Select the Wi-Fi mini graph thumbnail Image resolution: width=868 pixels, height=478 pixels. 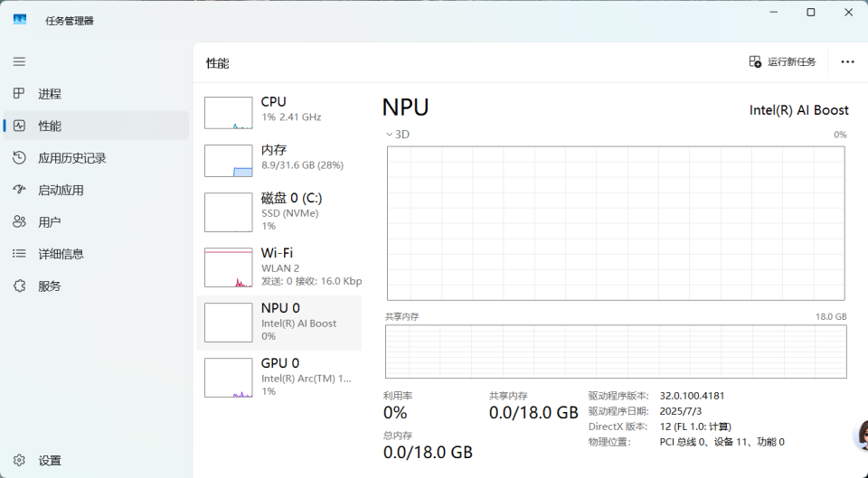click(229, 267)
